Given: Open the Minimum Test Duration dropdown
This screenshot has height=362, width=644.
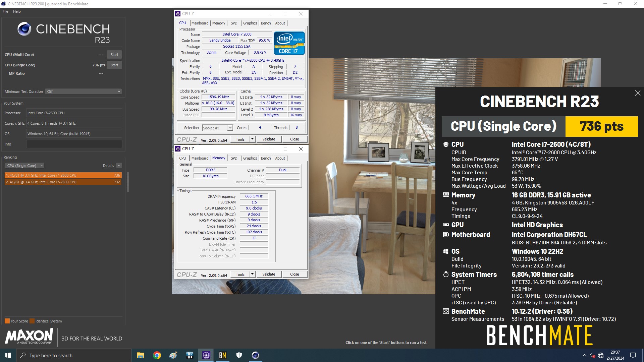Looking at the screenshot, I should (83, 92).
